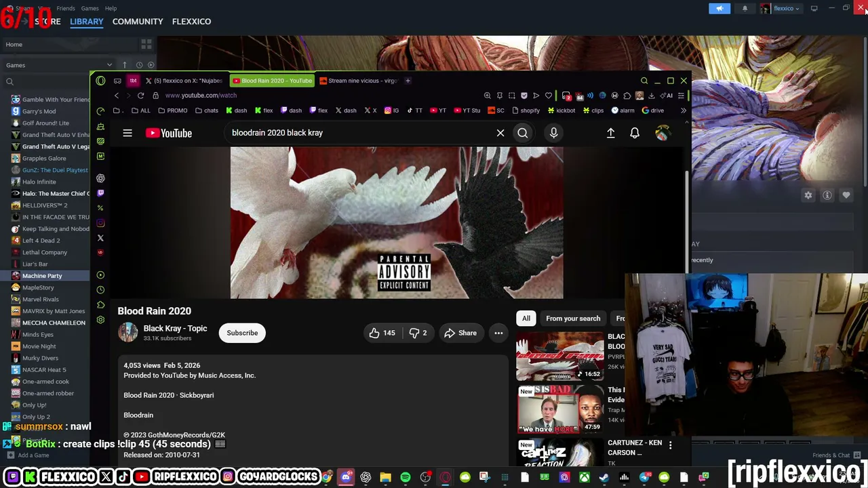This screenshot has height=488, width=868.
Task: Open Steam notifications bell
Action: pos(745,8)
